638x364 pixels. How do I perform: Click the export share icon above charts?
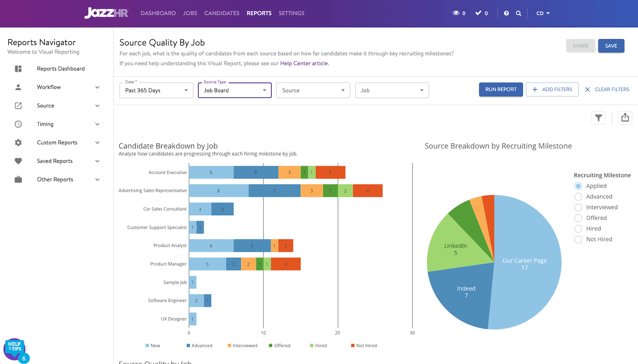pos(625,118)
